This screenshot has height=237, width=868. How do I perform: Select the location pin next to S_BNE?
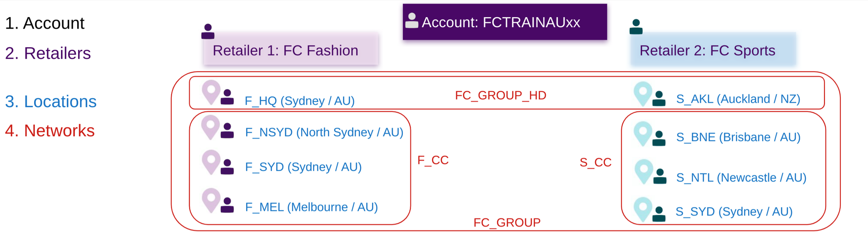(x=643, y=133)
